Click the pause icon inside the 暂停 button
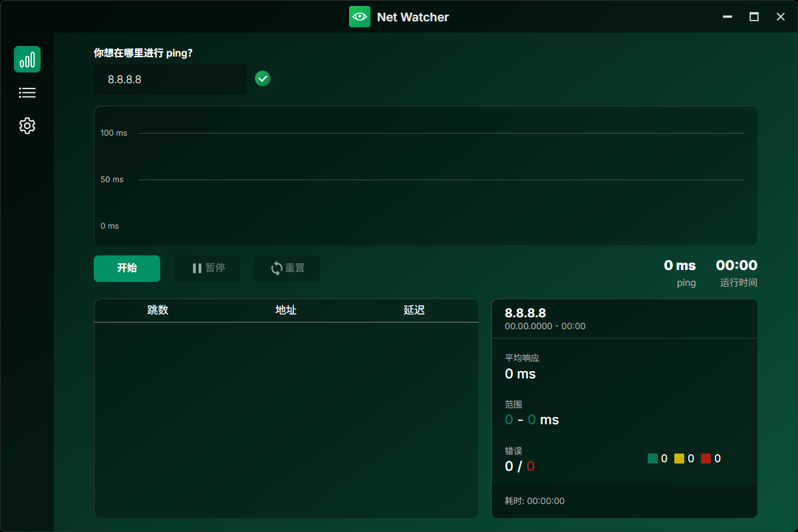 coord(196,268)
